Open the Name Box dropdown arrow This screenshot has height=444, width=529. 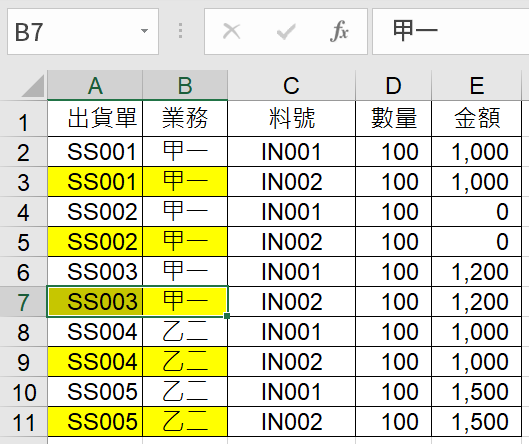click(x=144, y=31)
